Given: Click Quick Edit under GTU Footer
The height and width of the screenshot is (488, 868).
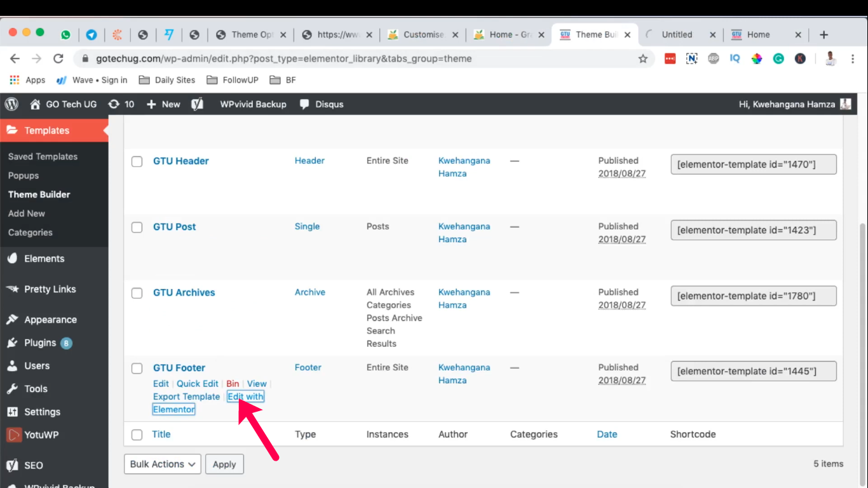Looking at the screenshot, I should (x=198, y=384).
